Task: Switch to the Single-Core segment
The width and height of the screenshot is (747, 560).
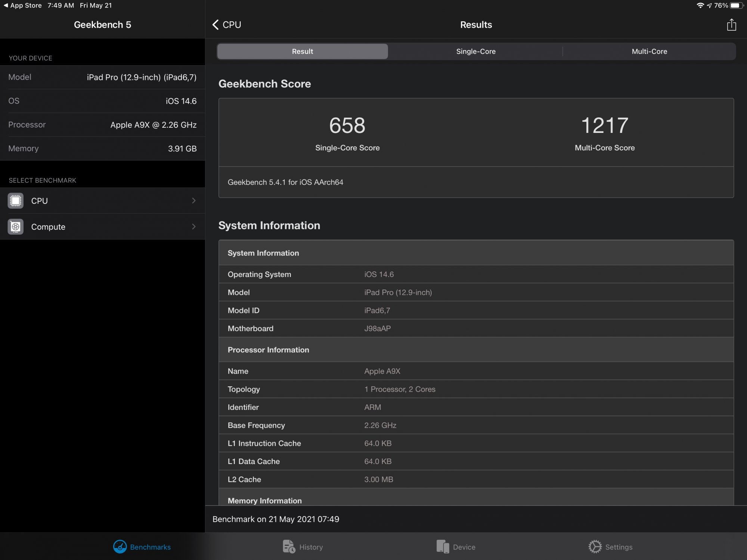Action: 475,52
